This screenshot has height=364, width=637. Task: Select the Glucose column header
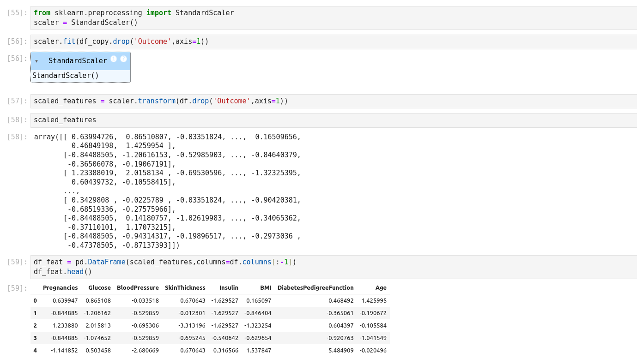[99, 288]
